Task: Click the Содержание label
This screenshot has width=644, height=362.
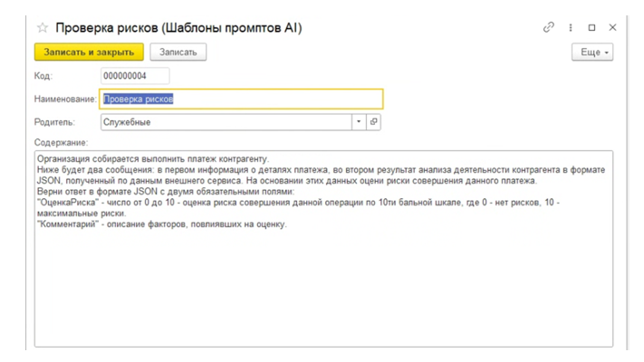Action: [x=61, y=142]
